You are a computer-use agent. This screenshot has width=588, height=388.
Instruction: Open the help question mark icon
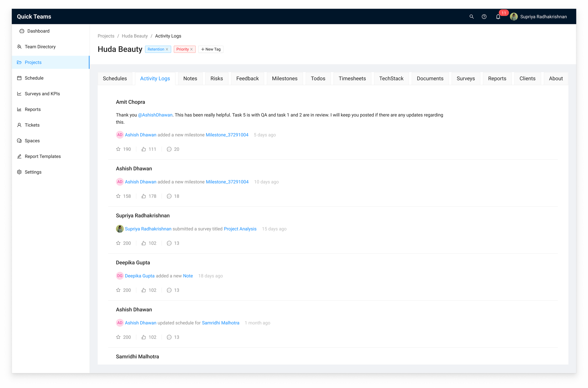[484, 17]
